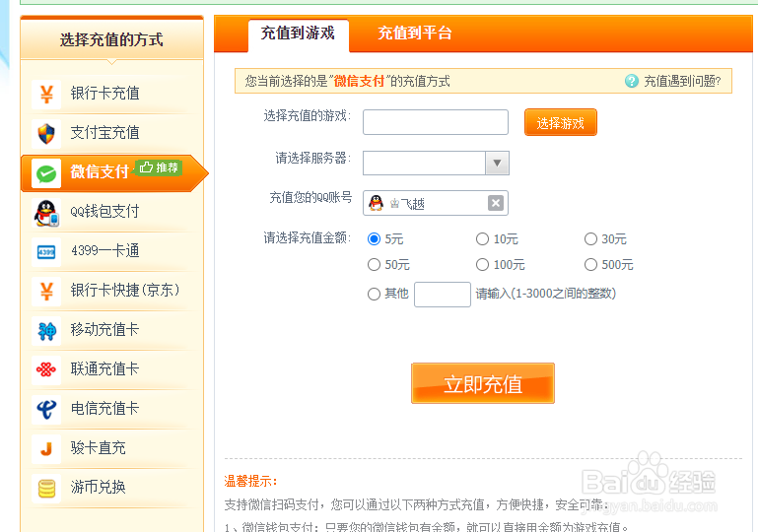Click the game coin stack icon

(46, 489)
